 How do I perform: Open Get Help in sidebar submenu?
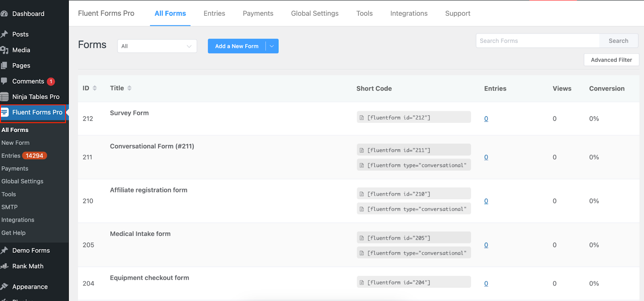tap(13, 233)
